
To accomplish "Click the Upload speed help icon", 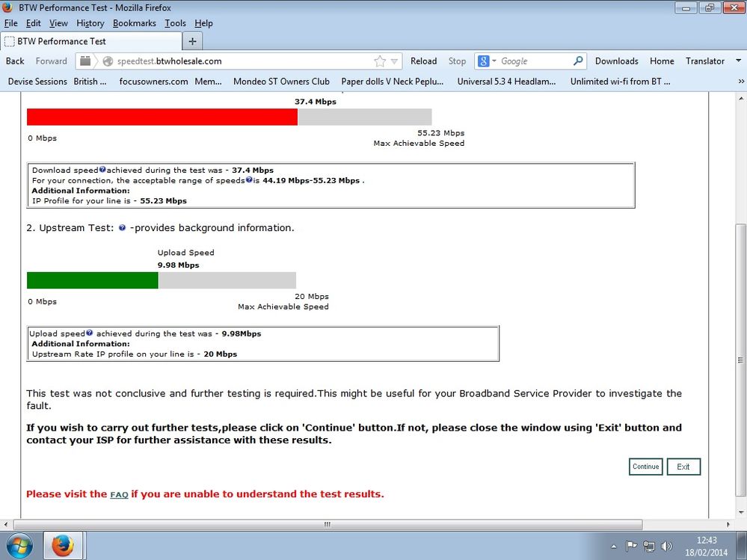I will (89, 333).
